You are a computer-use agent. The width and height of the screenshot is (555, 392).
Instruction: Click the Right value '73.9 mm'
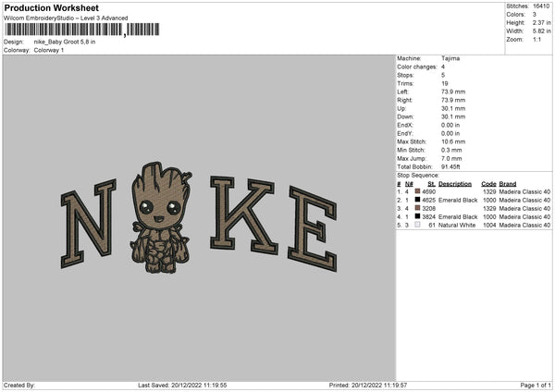click(x=453, y=100)
